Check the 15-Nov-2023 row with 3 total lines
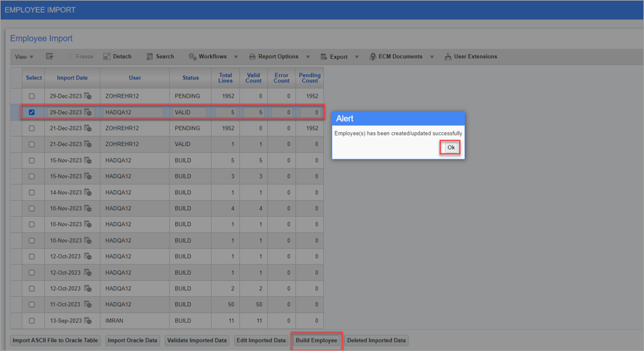The image size is (644, 351). coord(32,176)
